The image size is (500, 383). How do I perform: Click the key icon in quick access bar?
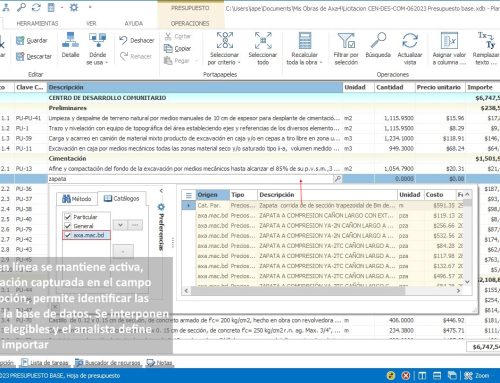tap(21, 7)
